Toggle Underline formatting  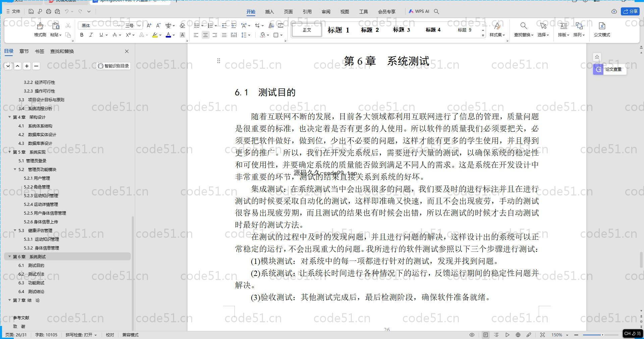tap(101, 35)
